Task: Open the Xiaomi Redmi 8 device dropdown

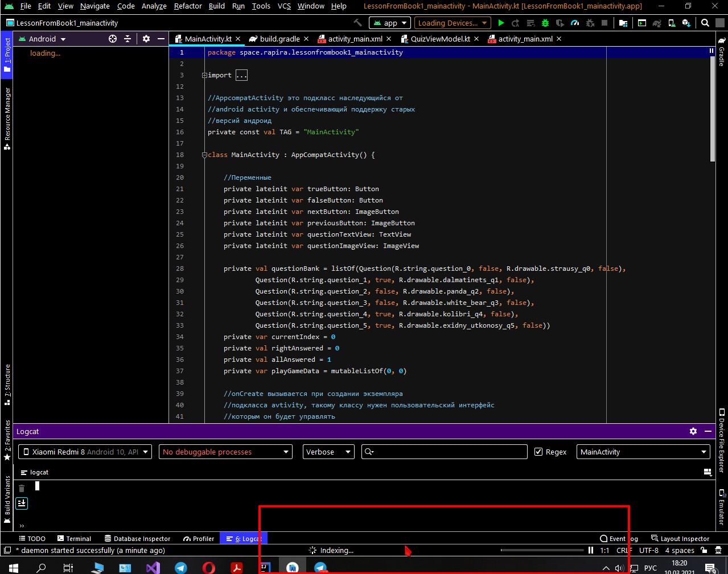Action: tap(85, 452)
